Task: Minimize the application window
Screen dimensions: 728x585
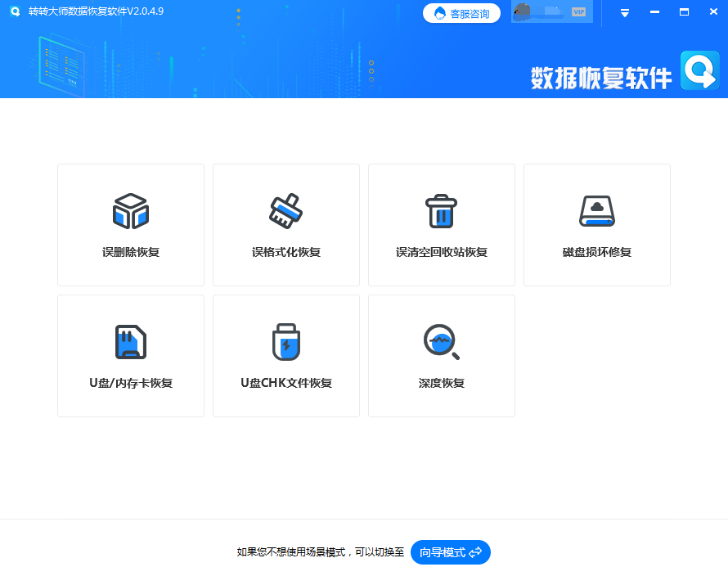Action: (654, 11)
